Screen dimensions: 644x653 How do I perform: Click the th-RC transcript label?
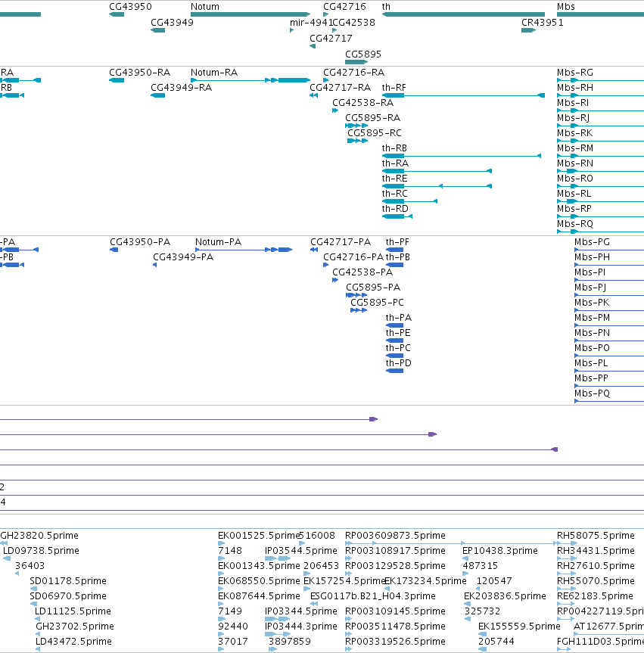click(x=395, y=194)
